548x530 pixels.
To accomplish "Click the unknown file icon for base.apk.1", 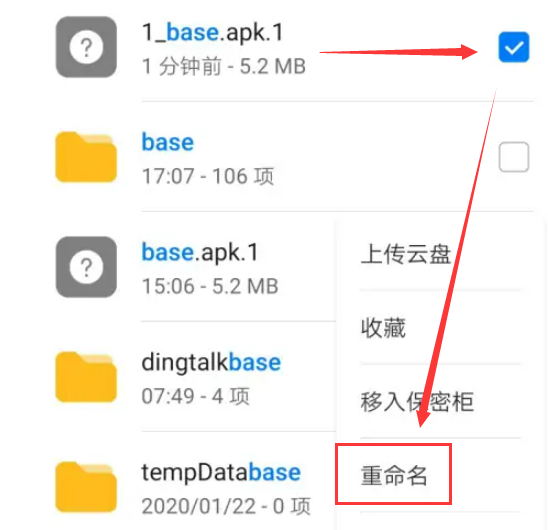I will (86, 267).
